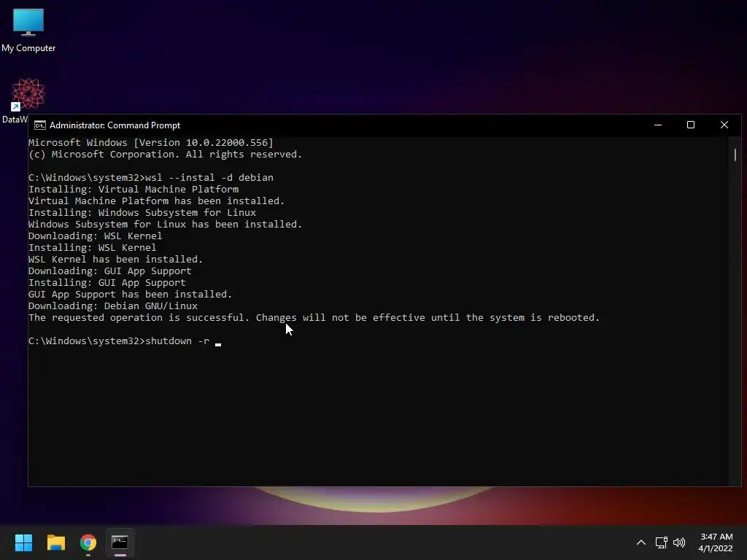Click 'WSL Kernel has been installed.' line

tap(116, 259)
